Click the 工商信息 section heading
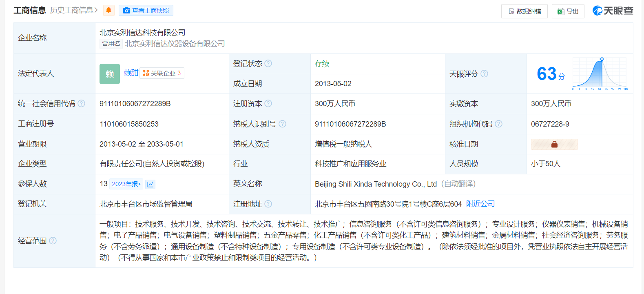This screenshot has width=644, height=294. (30, 10)
